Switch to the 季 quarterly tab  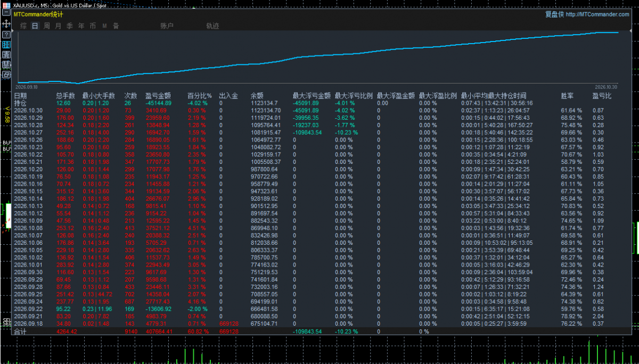coord(70,26)
